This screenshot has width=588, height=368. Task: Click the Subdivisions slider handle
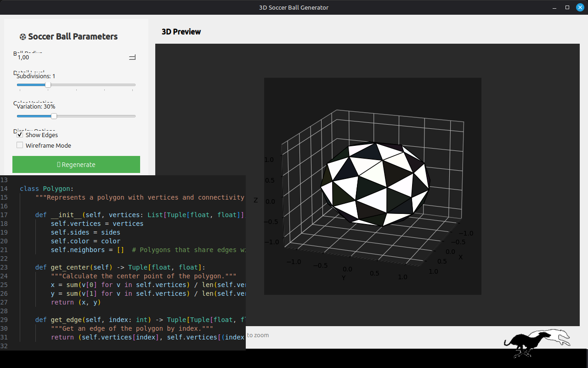tap(48, 85)
